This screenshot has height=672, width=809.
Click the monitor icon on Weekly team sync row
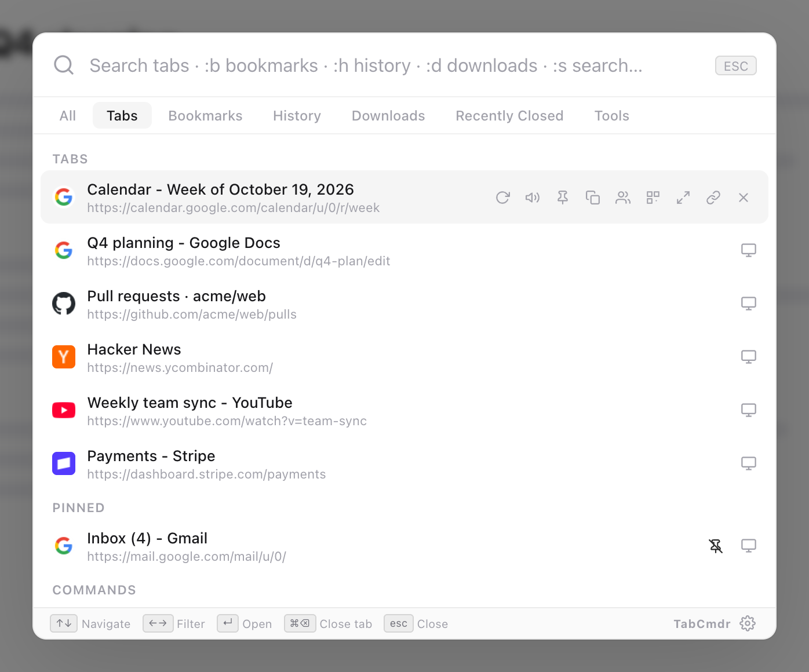pos(749,410)
